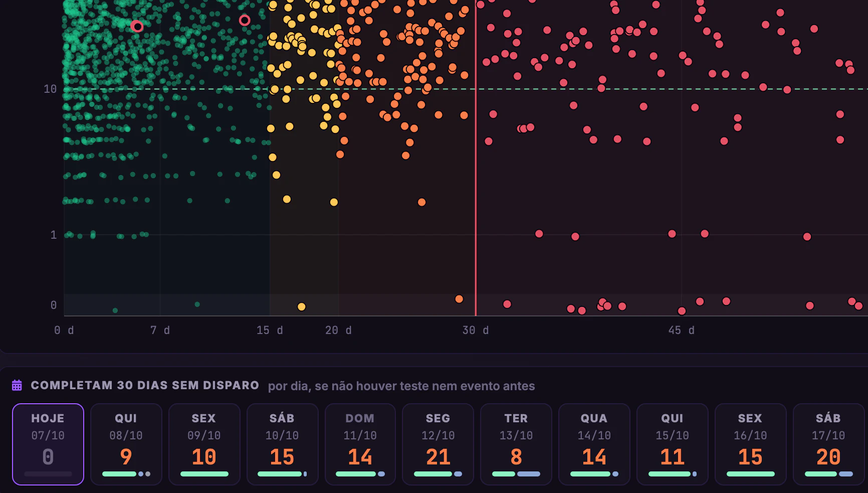Click the y-axis label '10'
868x493 pixels.
50,89
